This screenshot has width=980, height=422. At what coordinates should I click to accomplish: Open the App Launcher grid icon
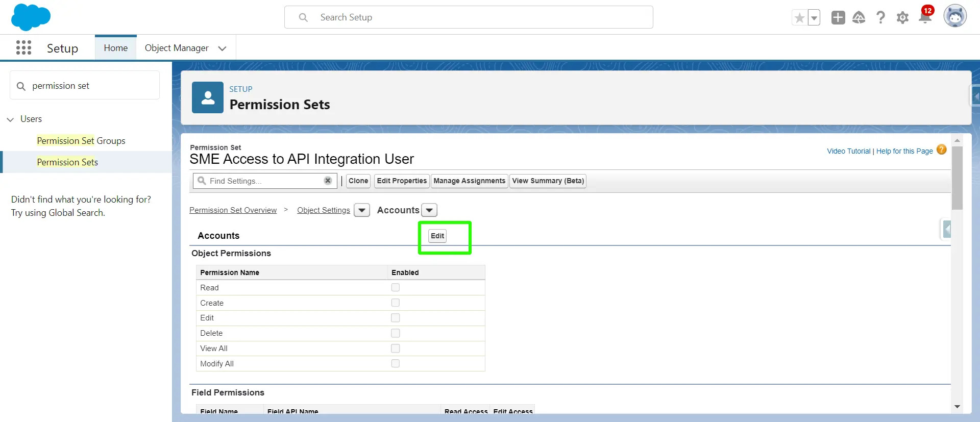coord(23,48)
